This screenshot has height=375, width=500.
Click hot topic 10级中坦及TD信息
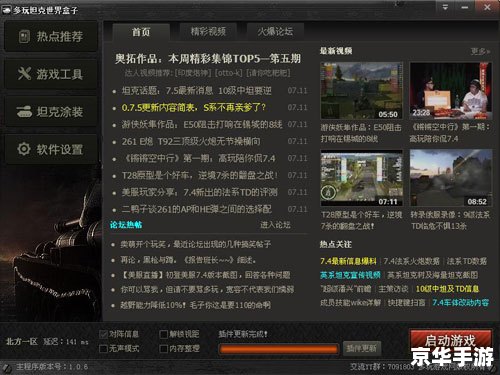tap(447, 289)
